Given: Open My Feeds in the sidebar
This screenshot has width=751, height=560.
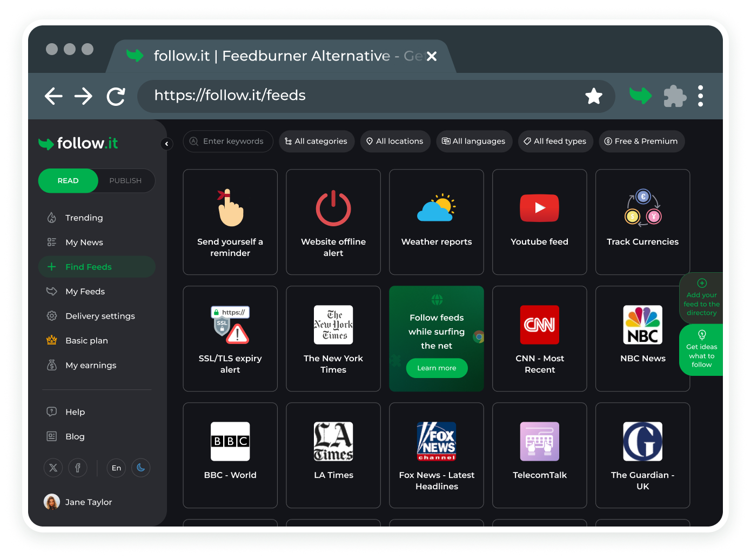Looking at the screenshot, I should [97, 292].
